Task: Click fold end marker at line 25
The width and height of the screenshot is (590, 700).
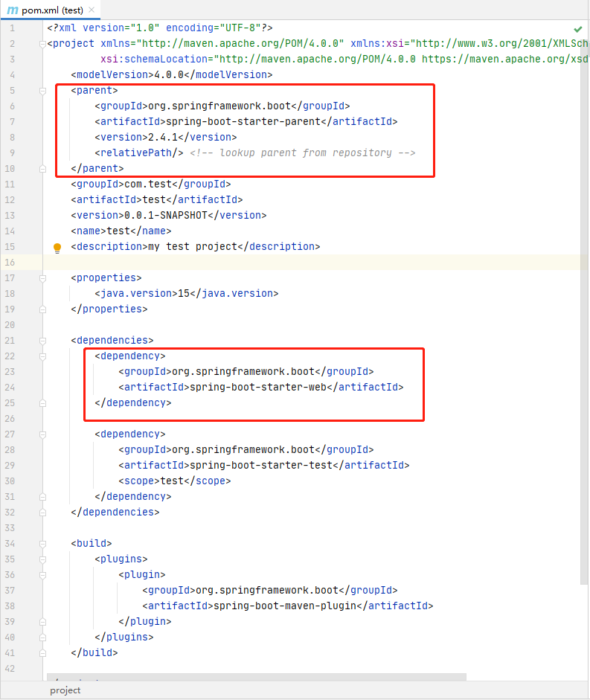Action: pos(43,403)
